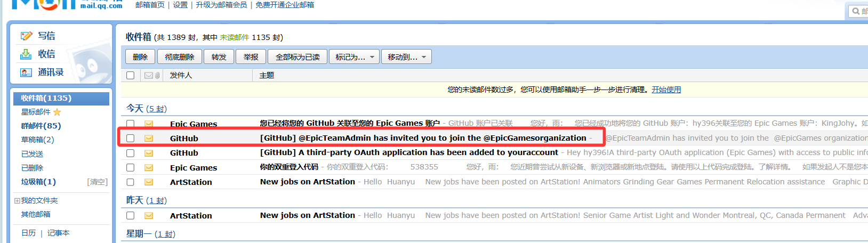
Task: Click the 记事本 link
Action: coord(58,233)
